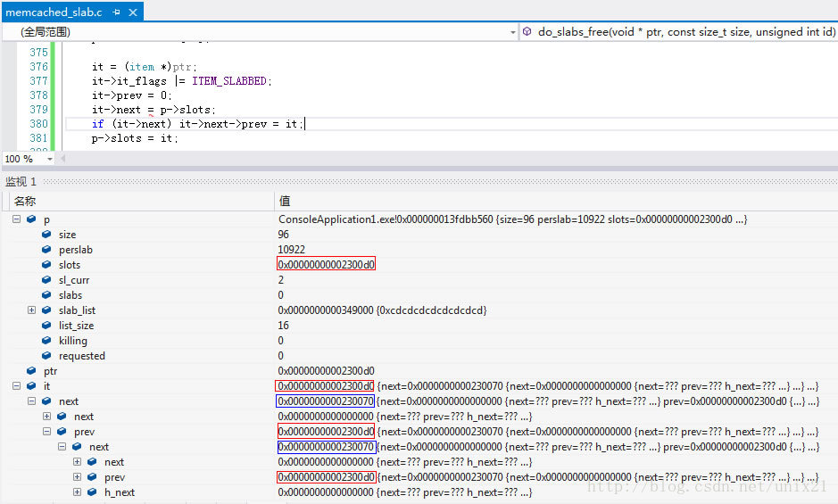Select the cube icon next to perslab

click(46, 250)
